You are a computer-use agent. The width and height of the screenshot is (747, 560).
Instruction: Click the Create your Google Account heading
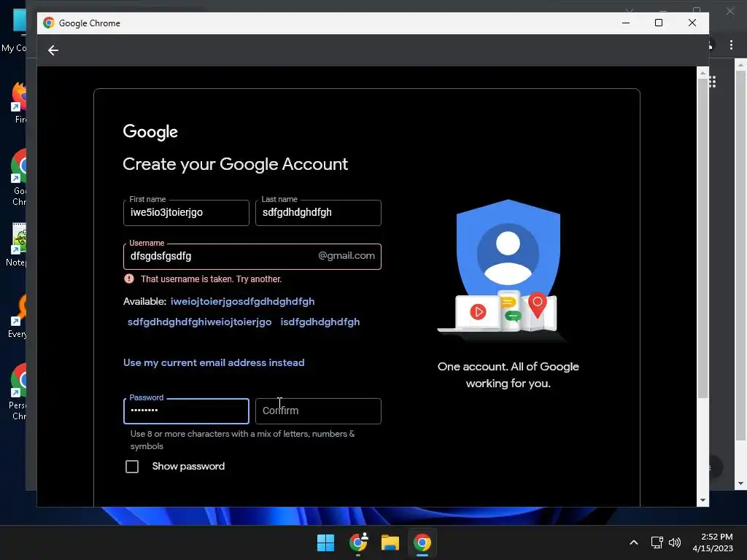tap(236, 164)
